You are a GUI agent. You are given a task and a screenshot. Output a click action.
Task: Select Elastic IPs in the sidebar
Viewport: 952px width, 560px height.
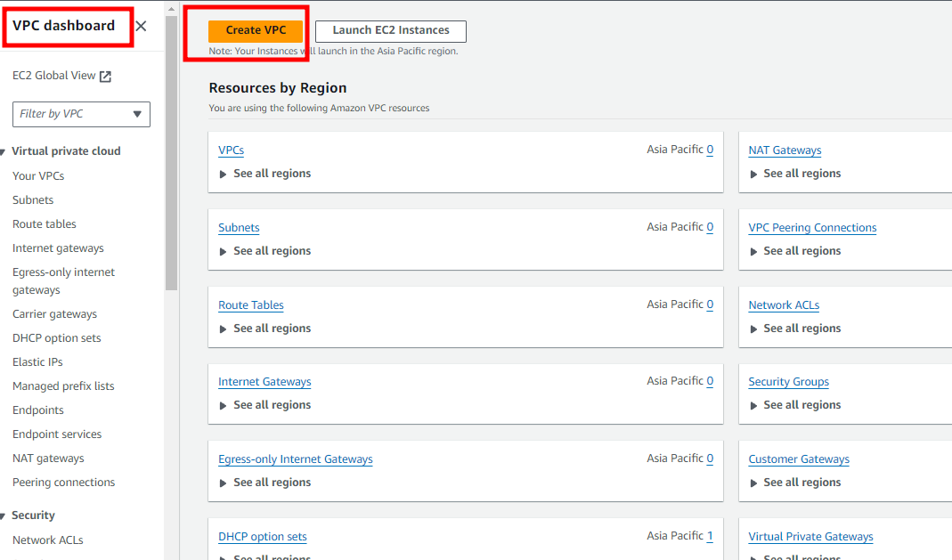coord(37,362)
